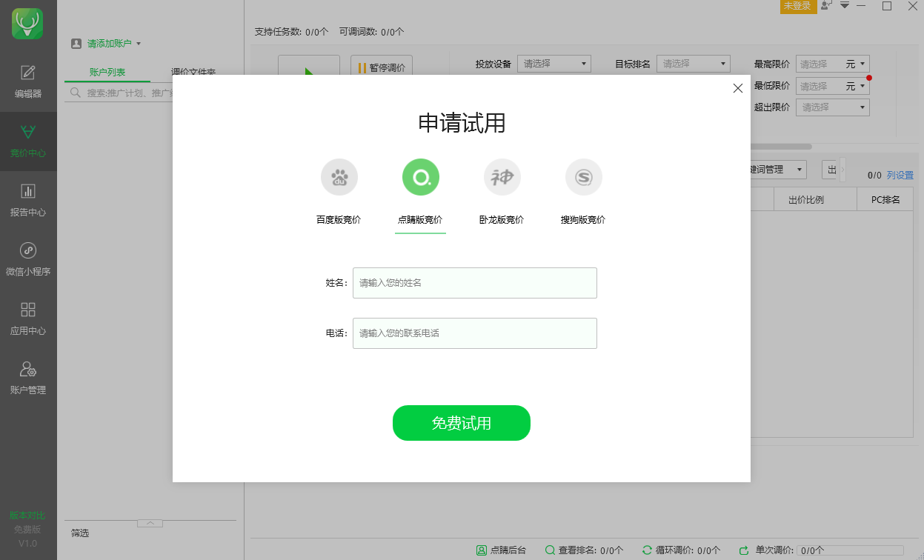Screen dimensions: 924x560
Task: Open the 关键词管理 dropdown
Action: [x=778, y=170]
